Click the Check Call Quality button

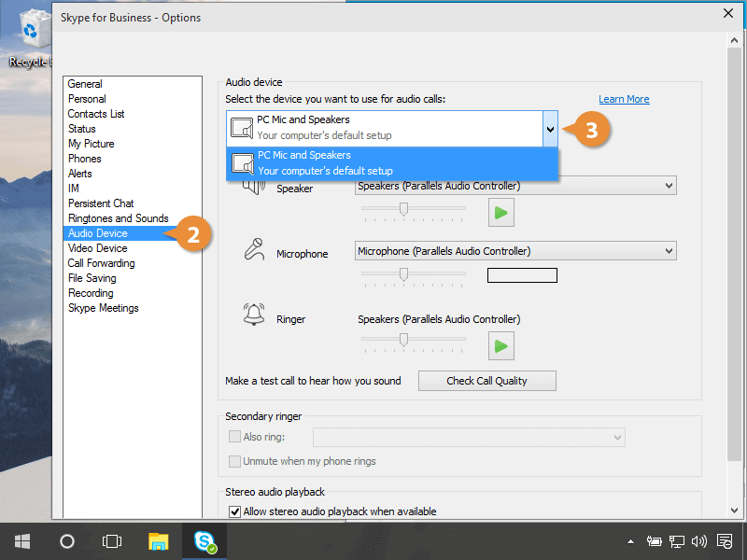[x=486, y=381]
